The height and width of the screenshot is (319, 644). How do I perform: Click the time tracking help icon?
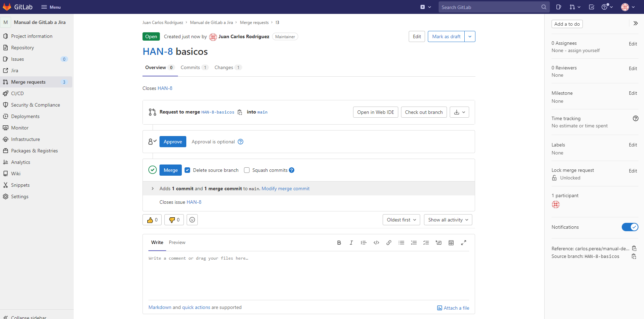pyautogui.click(x=635, y=118)
